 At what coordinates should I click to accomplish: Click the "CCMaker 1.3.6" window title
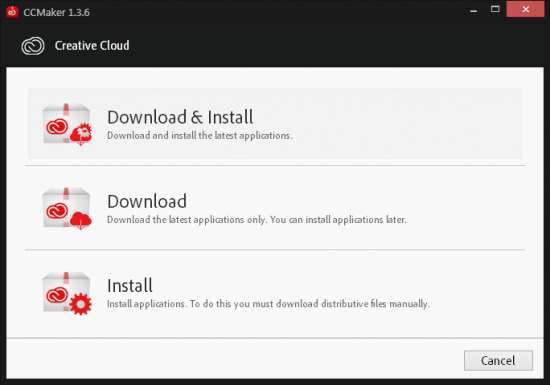56,12
